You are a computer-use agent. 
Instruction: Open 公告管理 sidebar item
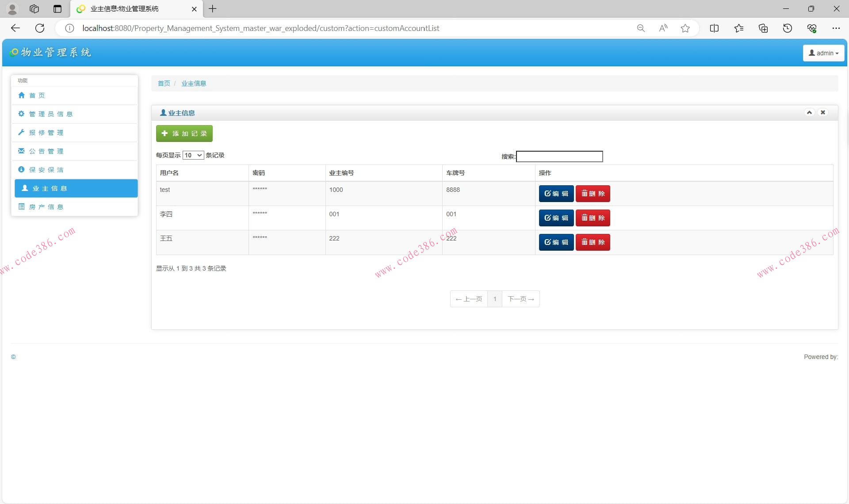tap(46, 151)
